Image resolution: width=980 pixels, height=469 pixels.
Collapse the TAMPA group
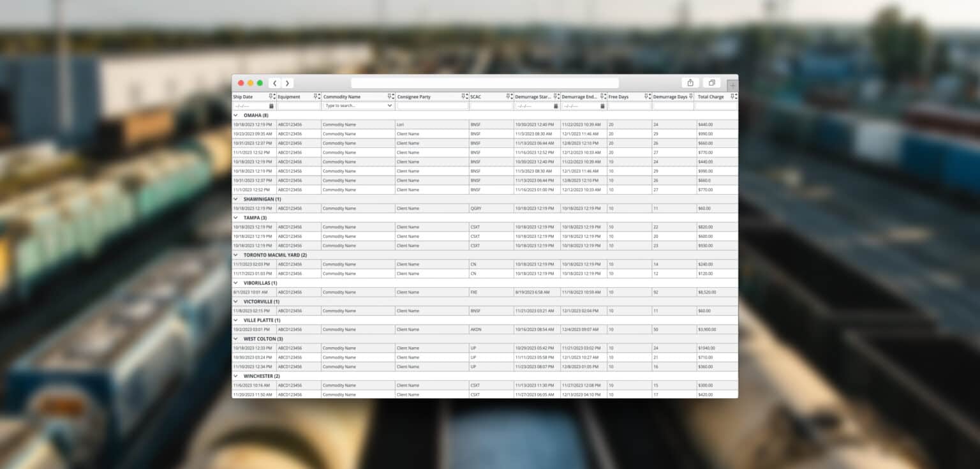236,218
